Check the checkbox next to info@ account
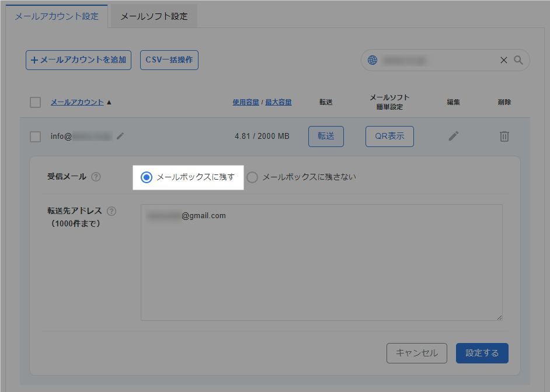Screen dimensions: 550x392 (x=35, y=135)
